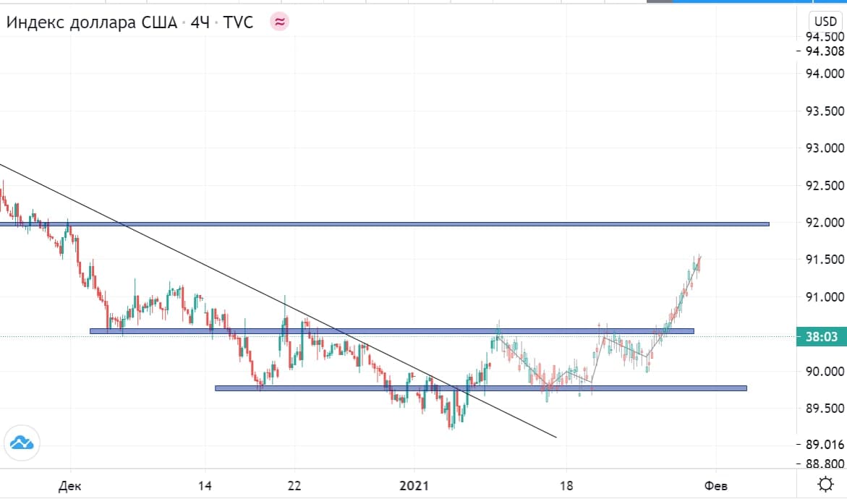Image resolution: width=847 pixels, height=504 pixels.
Task: Open the USD currency selector
Action: (x=825, y=21)
